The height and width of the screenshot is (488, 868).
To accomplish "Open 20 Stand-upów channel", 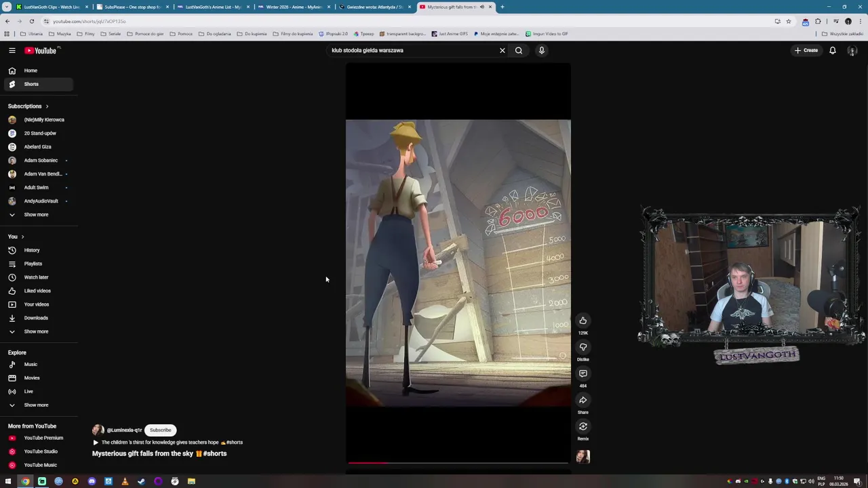I will (37, 134).
